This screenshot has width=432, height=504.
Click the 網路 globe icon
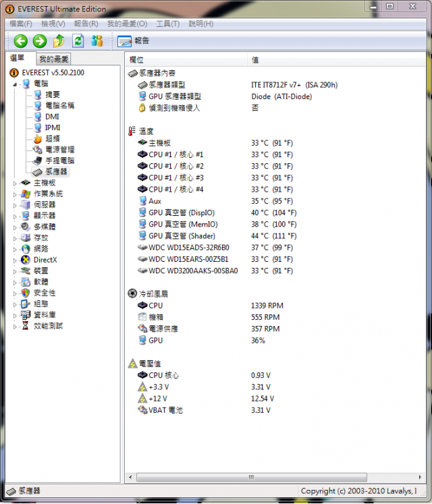coord(26,249)
